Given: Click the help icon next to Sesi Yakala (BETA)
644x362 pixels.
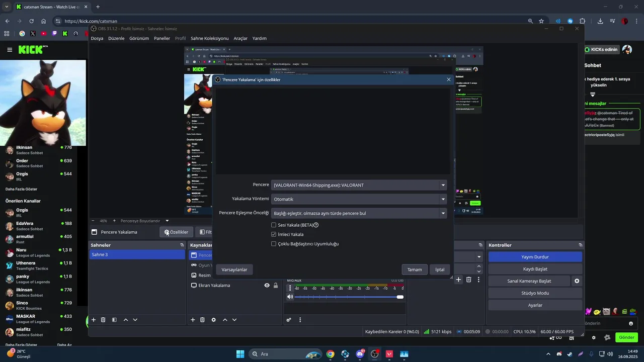Looking at the screenshot, I should (x=316, y=225).
